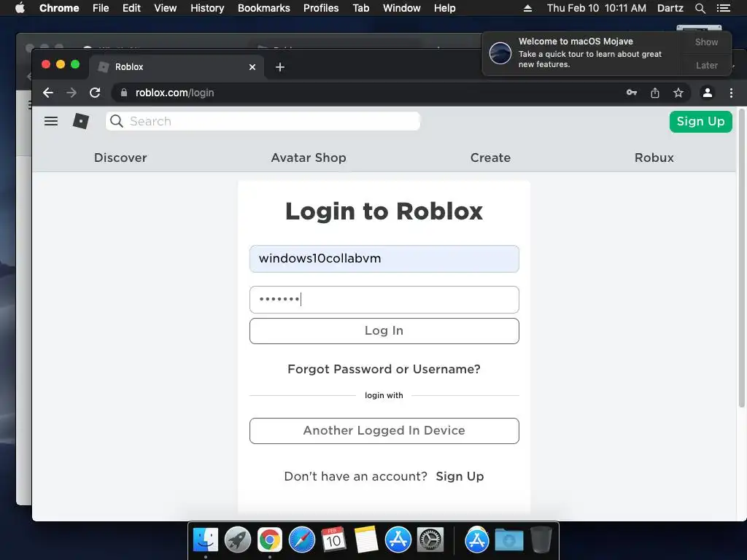
Task: Click Later on Mojave notification
Action: (706, 65)
